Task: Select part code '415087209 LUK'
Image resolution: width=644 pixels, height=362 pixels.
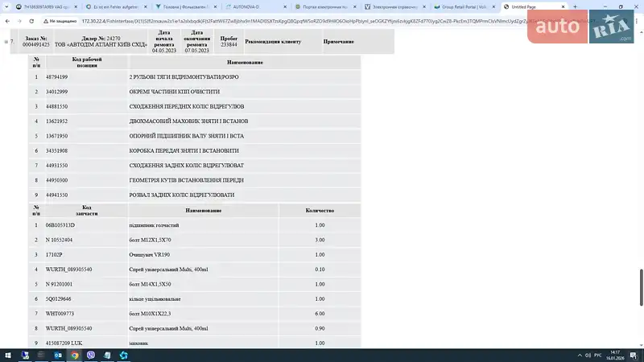Action: pyautogui.click(x=64, y=343)
